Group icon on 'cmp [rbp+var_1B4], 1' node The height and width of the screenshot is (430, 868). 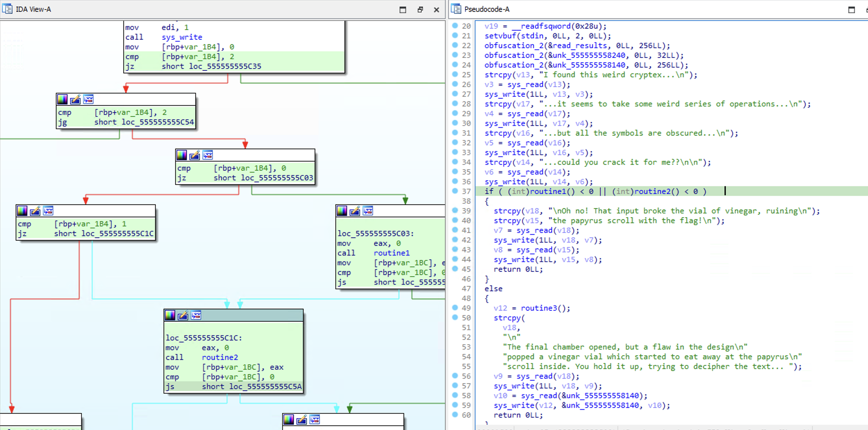pyautogui.click(x=49, y=211)
